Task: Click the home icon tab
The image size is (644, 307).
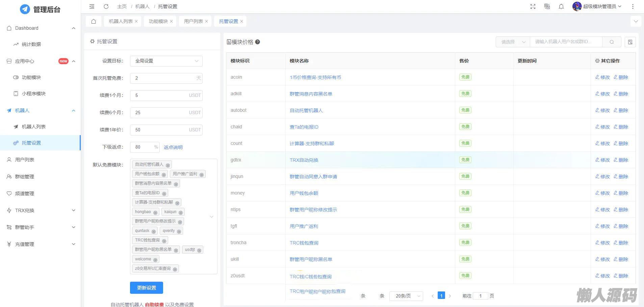Action: pos(94,21)
